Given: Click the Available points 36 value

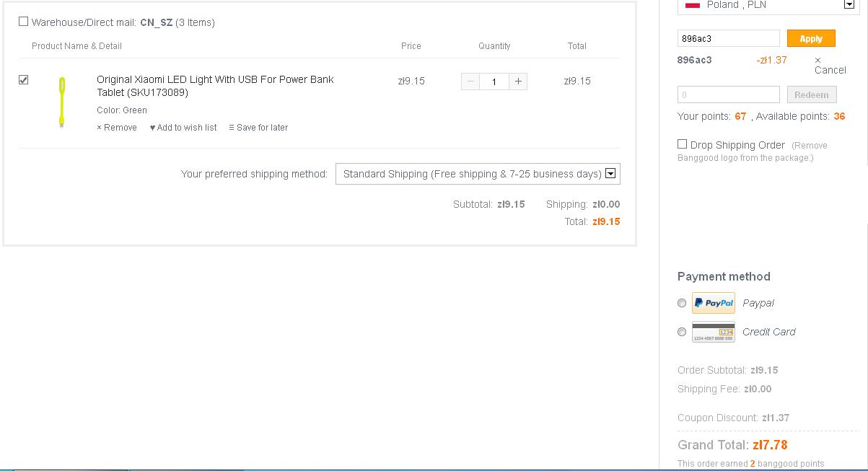Looking at the screenshot, I should (839, 116).
